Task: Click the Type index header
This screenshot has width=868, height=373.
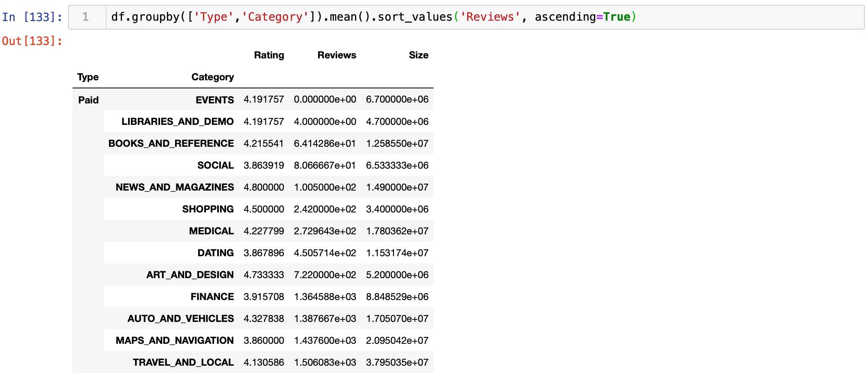Action: click(88, 77)
